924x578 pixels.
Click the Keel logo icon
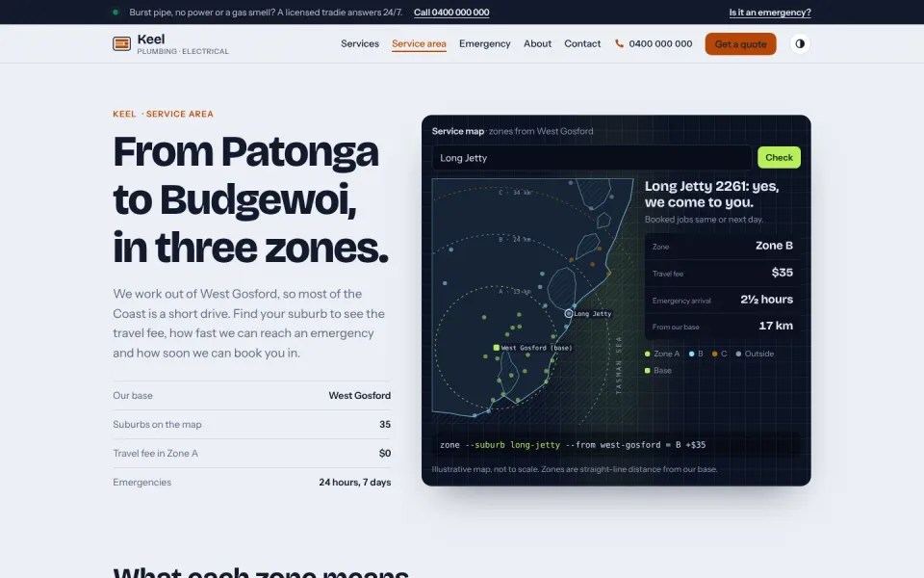click(121, 43)
